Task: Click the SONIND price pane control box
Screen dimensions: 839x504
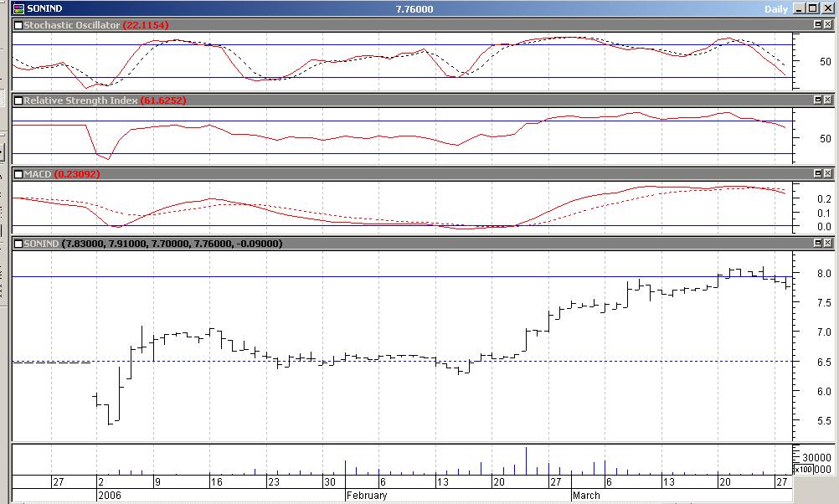Action: pyautogui.click(x=18, y=244)
